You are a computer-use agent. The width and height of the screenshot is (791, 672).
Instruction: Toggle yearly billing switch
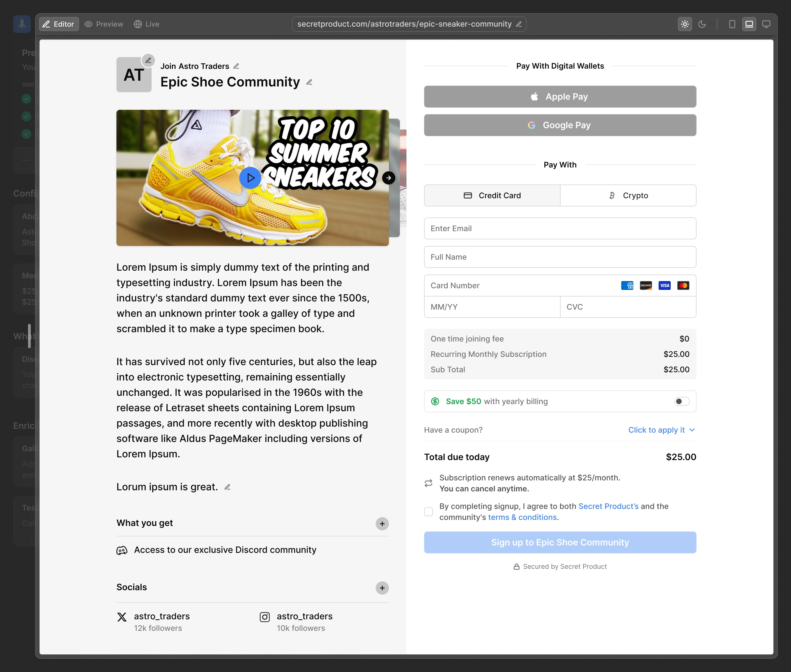point(682,402)
